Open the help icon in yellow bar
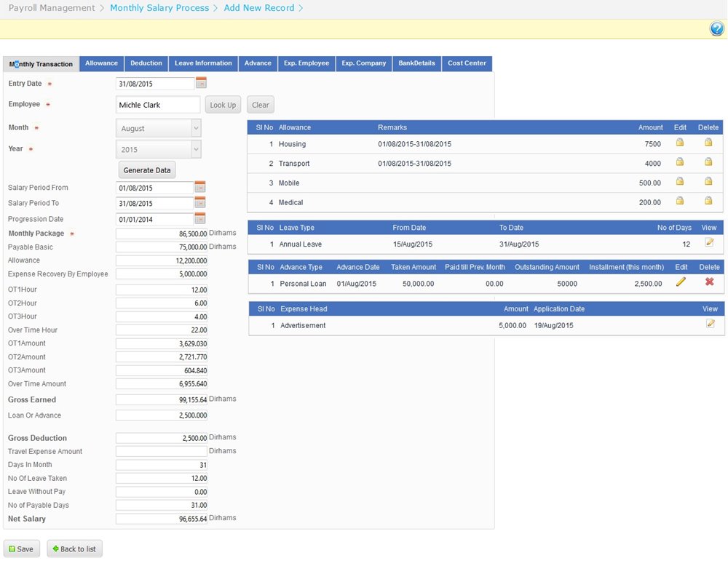The height and width of the screenshot is (566, 728). tap(717, 29)
